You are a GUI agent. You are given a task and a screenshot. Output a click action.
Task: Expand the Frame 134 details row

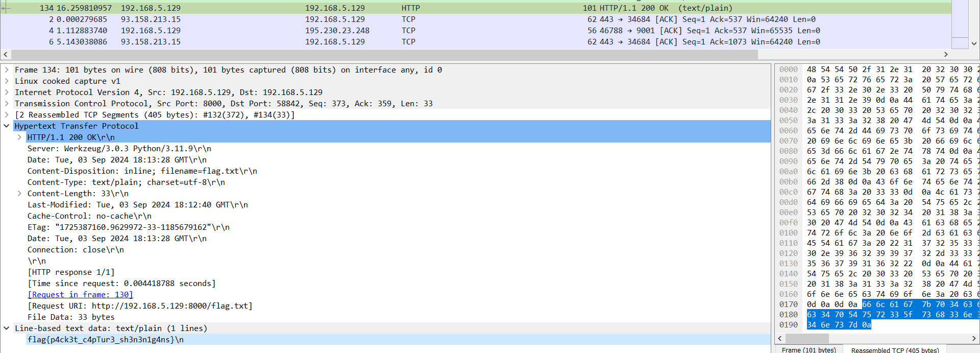click(x=7, y=70)
